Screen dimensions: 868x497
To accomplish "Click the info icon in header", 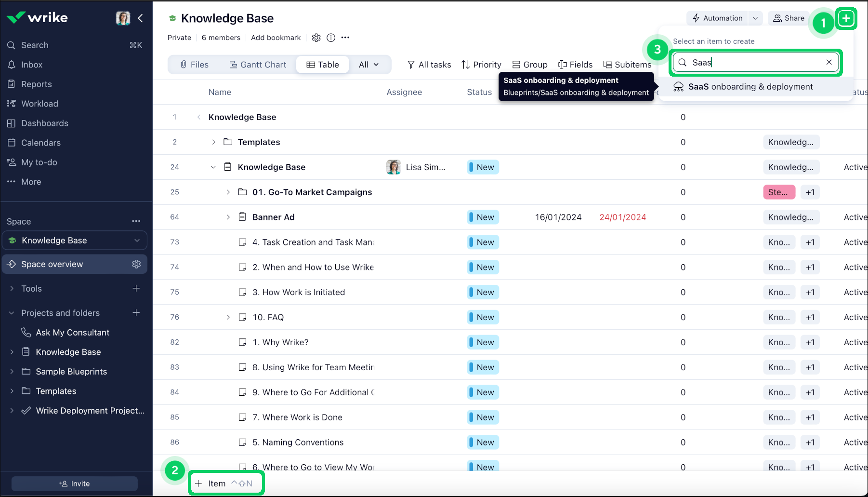I will [331, 38].
